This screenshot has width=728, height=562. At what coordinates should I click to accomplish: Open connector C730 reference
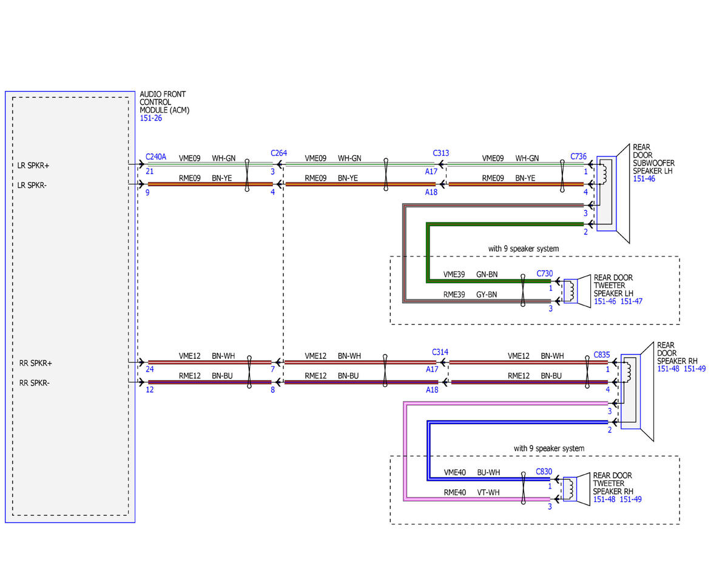click(545, 274)
